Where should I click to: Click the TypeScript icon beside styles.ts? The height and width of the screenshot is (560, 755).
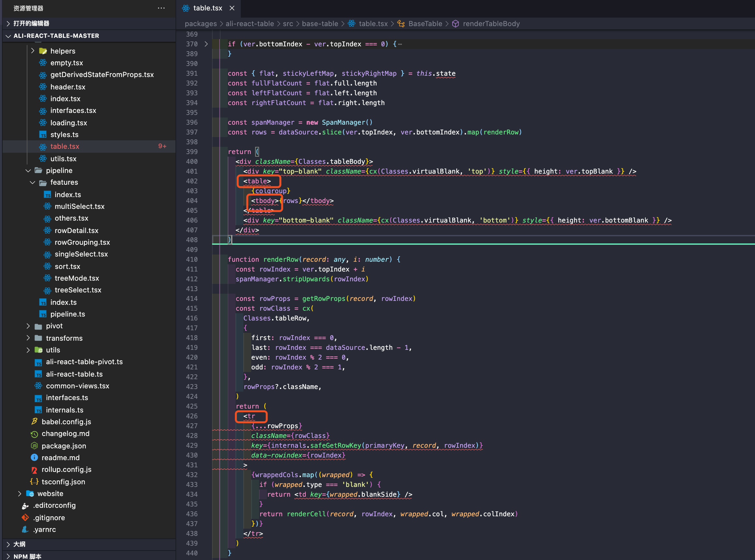43,134
